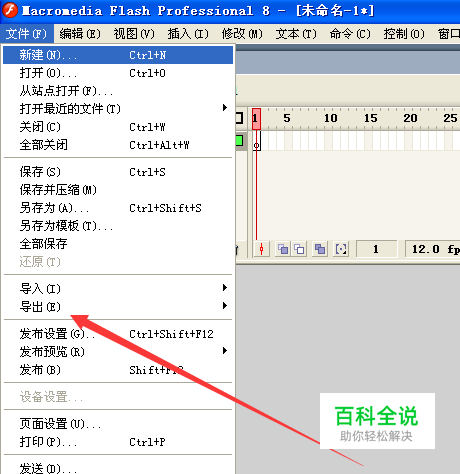Toggle onion skin outlines button
The width and height of the screenshot is (460, 474).
(x=299, y=249)
